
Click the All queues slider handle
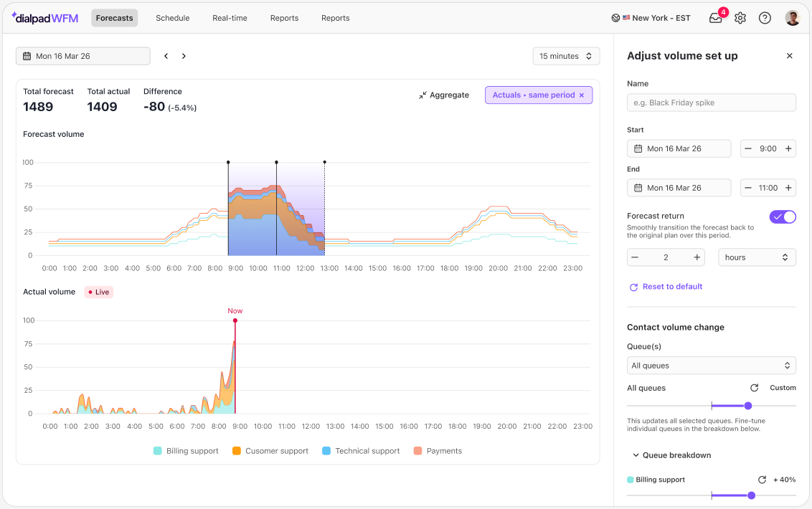click(x=747, y=406)
